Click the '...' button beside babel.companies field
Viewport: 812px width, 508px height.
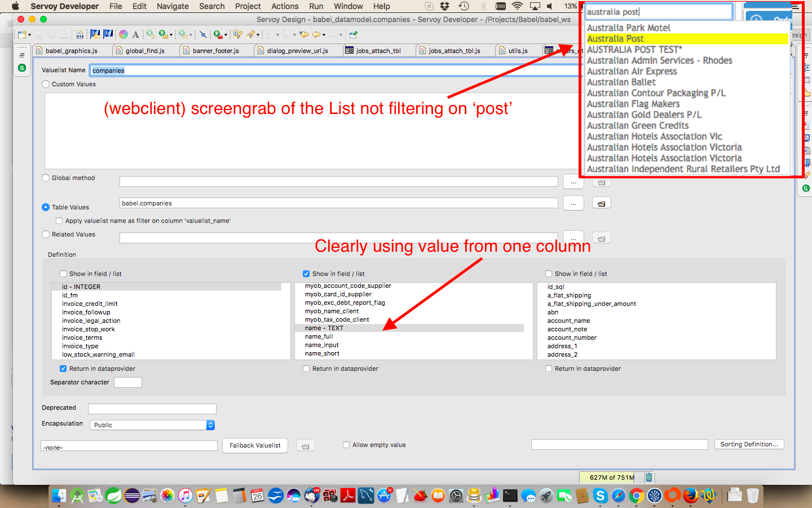(573, 204)
